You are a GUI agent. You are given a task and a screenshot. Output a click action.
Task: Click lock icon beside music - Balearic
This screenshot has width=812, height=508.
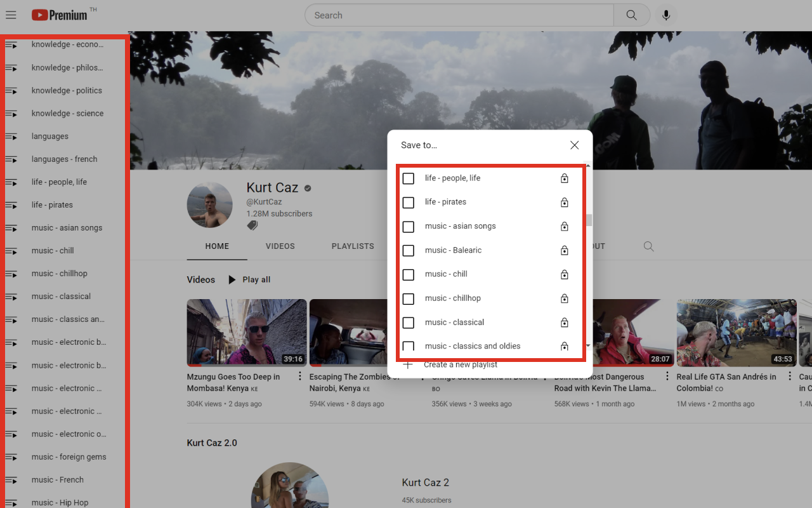click(565, 250)
